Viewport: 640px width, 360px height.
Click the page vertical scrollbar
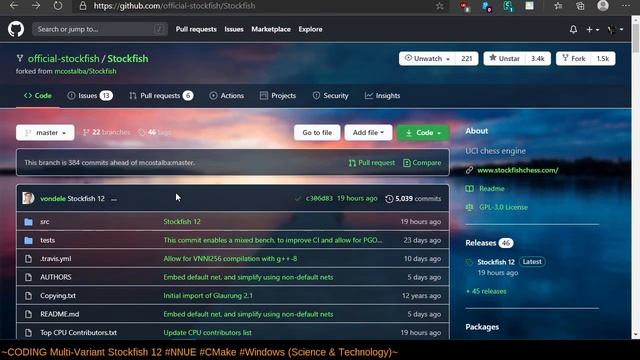tap(636, 178)
